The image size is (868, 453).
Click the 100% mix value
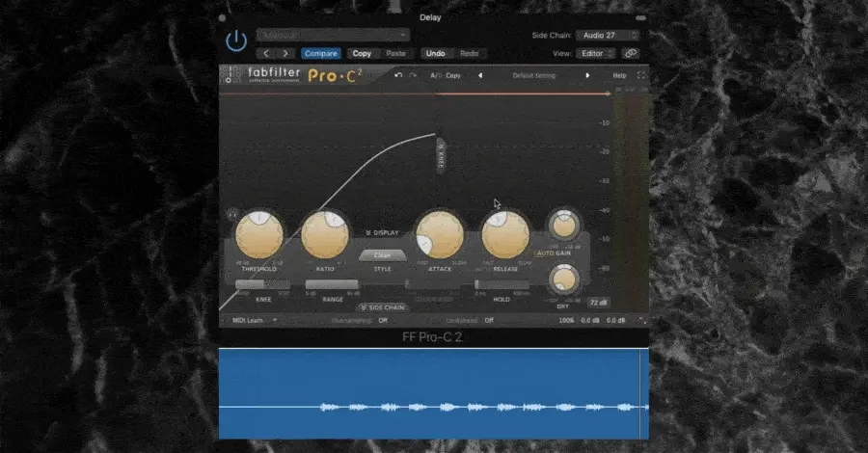click(x=566, y=320)
